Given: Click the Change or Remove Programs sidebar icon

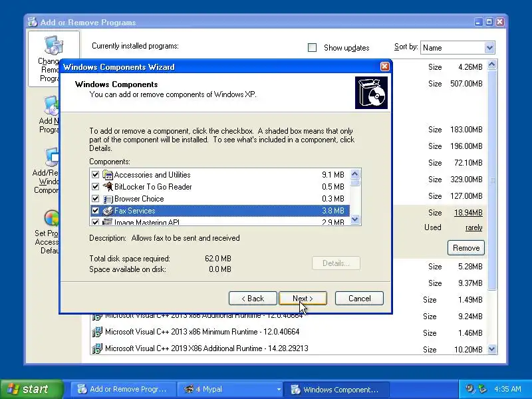Looking at the screenshot, I should coord(54,45).
